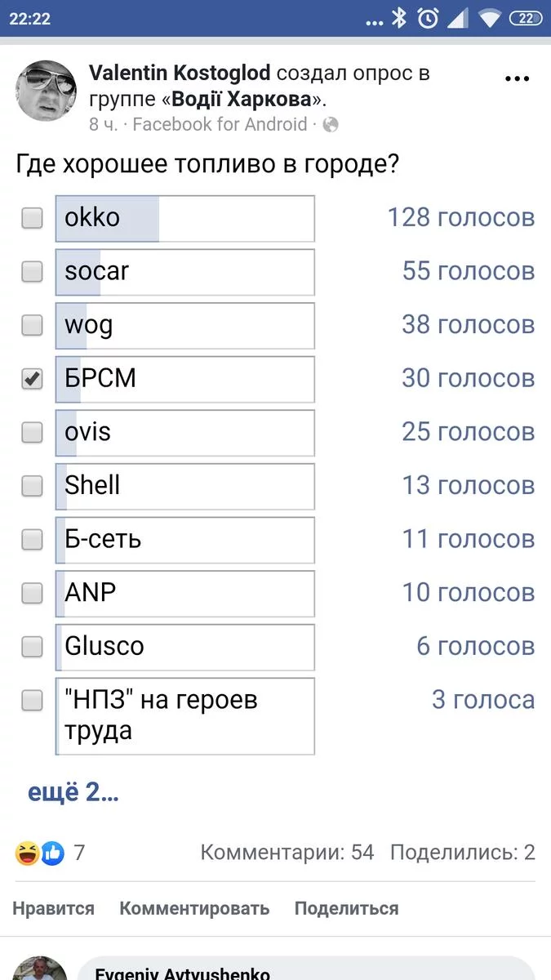Open 'Комментарии: 54' comments list
The height and width of the screenshot is (980, 551).
[287, 853]
